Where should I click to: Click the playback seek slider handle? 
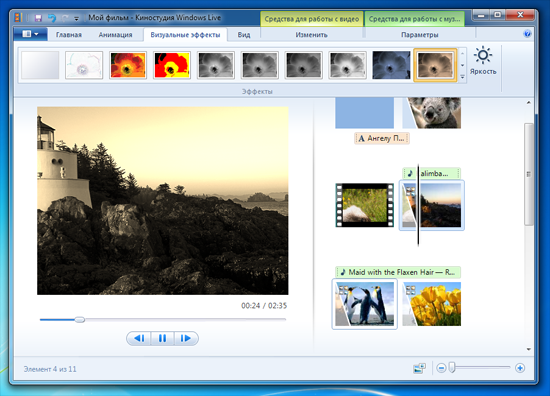(80, 320)
